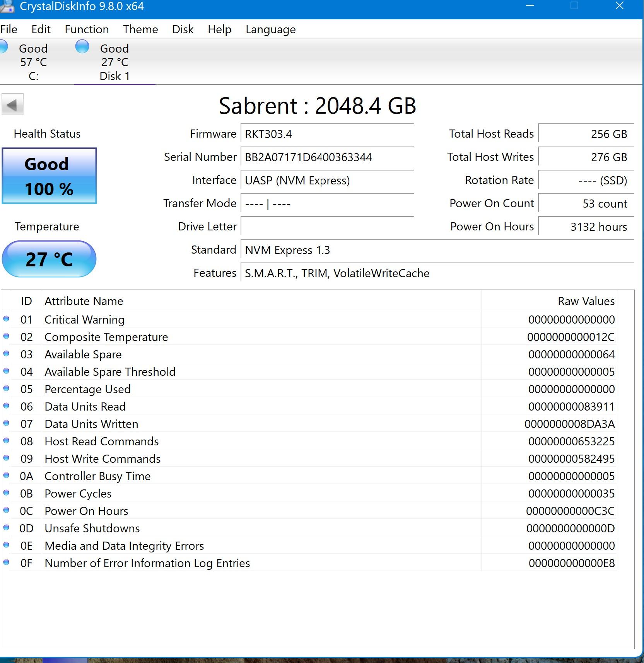Click the status dot for Data Units Written

(6, 423)
